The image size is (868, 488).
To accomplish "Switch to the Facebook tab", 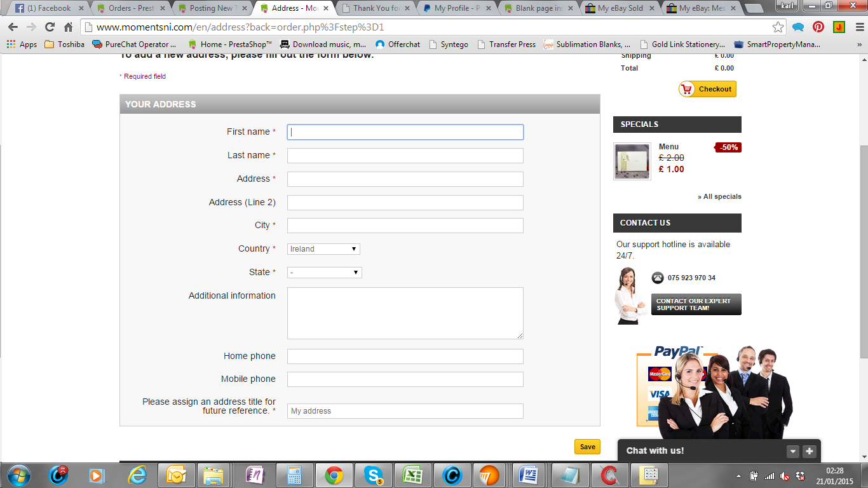I will [48, 8].
